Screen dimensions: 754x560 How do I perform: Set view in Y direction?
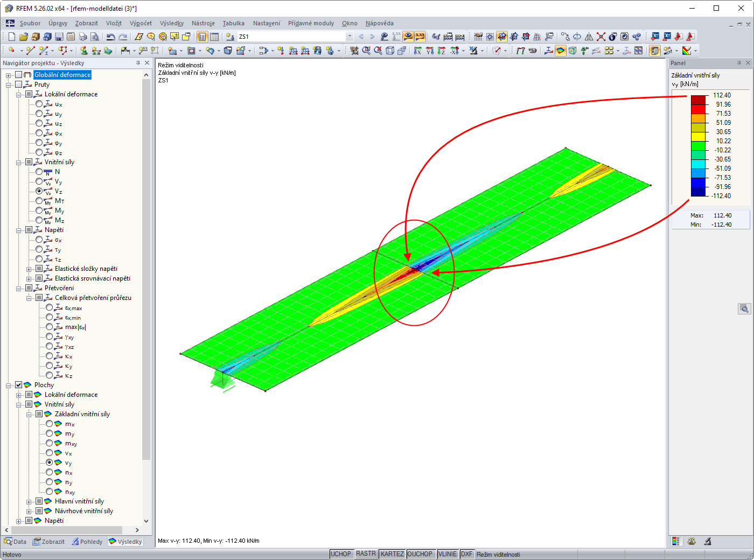coord(429,51)
